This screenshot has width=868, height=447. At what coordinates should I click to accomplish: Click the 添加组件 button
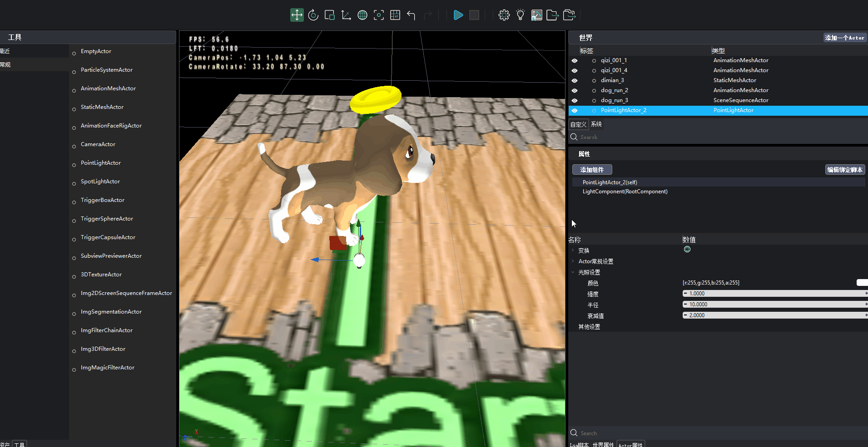click(x=592, y=170)
